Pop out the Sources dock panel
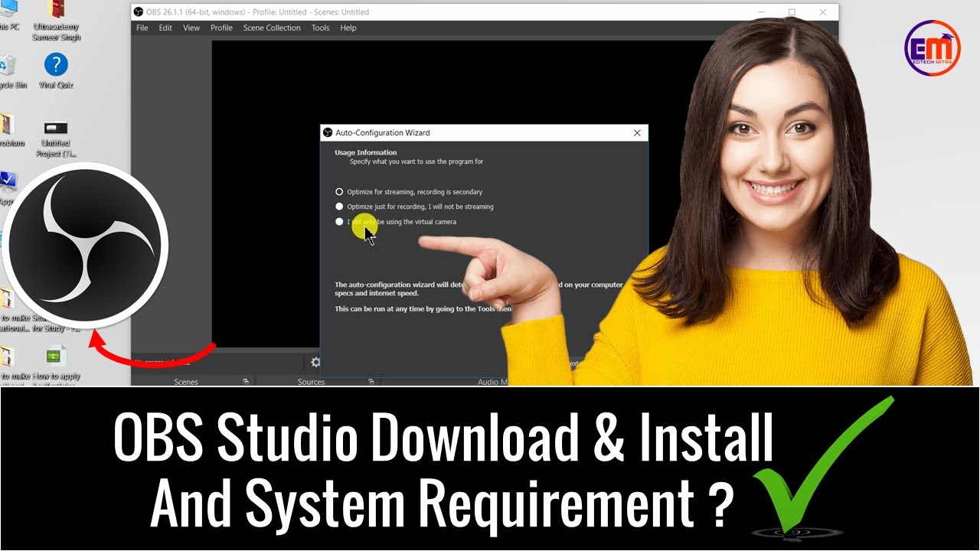The width and height of the screenshot is (980, 551). [x=371, y=381]
